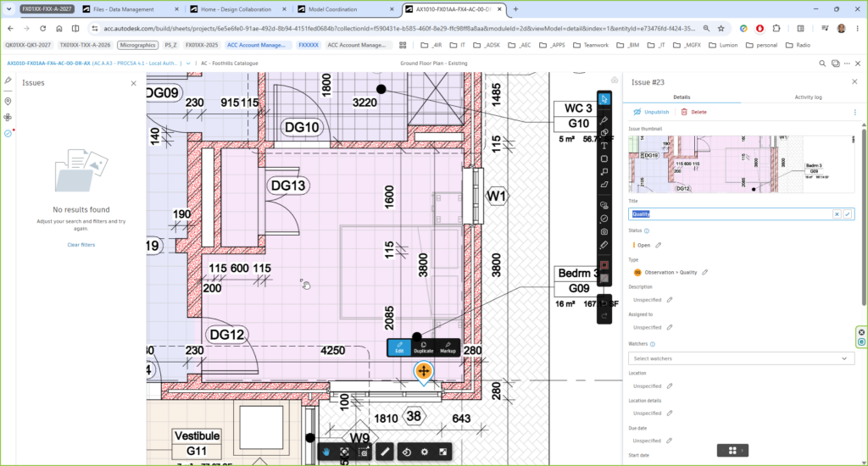The width and height of the screenshot is (868, 466).
Task: Choose the ruler measure tool in vertical toolbar
Action: [x=604, y=245]
